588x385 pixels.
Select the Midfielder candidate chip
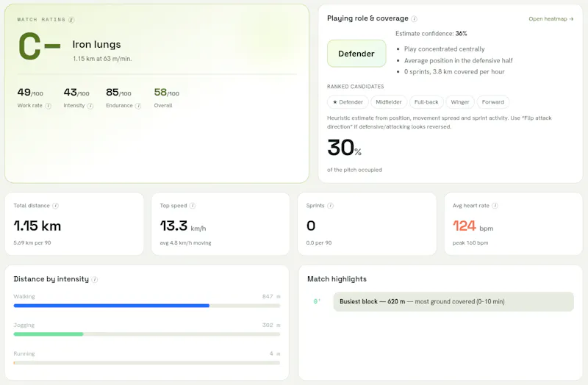pyautogui.click(x=389, y=102)
